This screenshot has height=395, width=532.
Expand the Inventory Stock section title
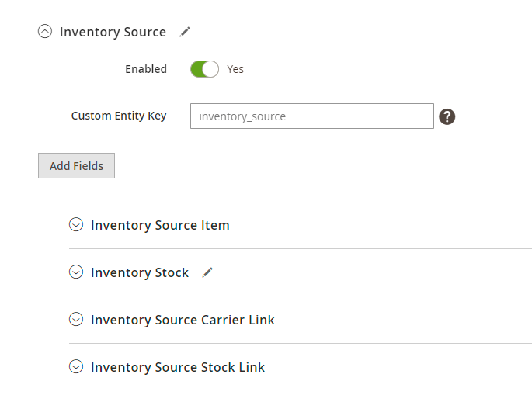140,272
